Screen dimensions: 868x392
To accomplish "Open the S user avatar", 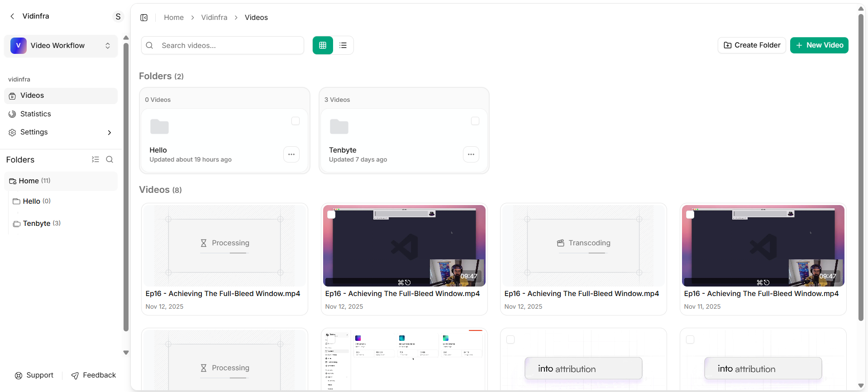I will coord(118,17).
